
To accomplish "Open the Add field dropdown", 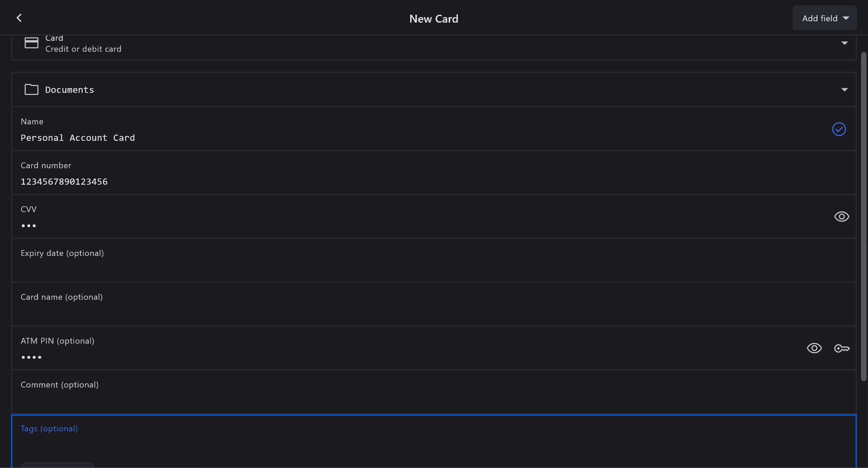I will coord(824,18).
